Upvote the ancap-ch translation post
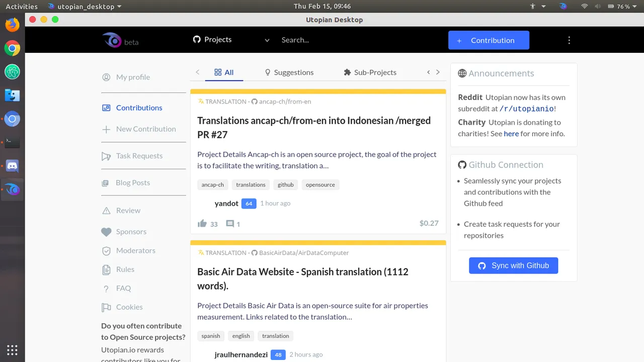Screen dimensions: 644x362 click(202, 224)
